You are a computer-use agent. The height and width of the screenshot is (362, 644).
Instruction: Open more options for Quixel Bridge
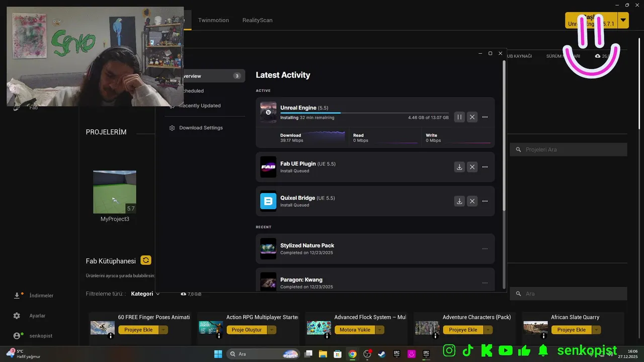[x=485, y=201]
